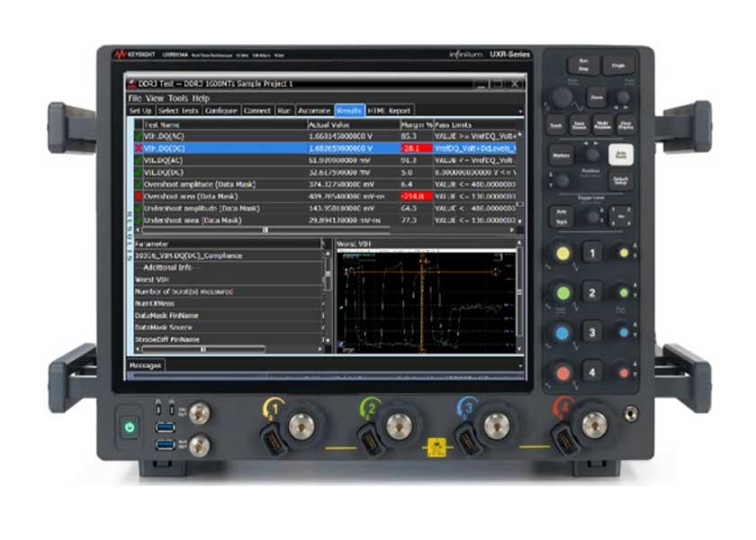Tap the large horizontal scale knob
This screenshot has height=540, width=756.
562,97
